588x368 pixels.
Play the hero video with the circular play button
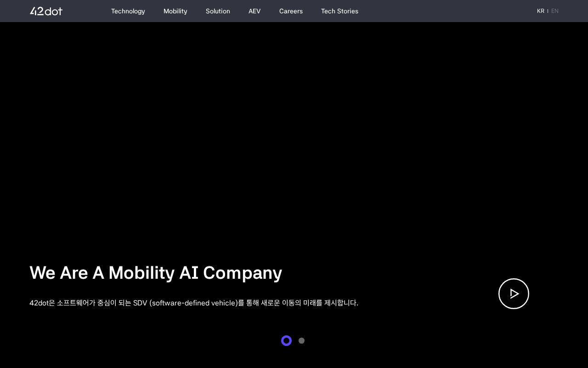[x=514, y=293]
